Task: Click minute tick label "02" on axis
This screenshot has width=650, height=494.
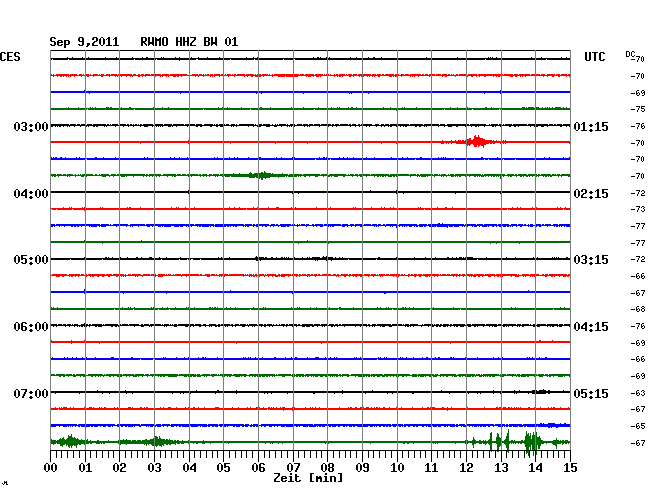Action: [x=119, y=467]
